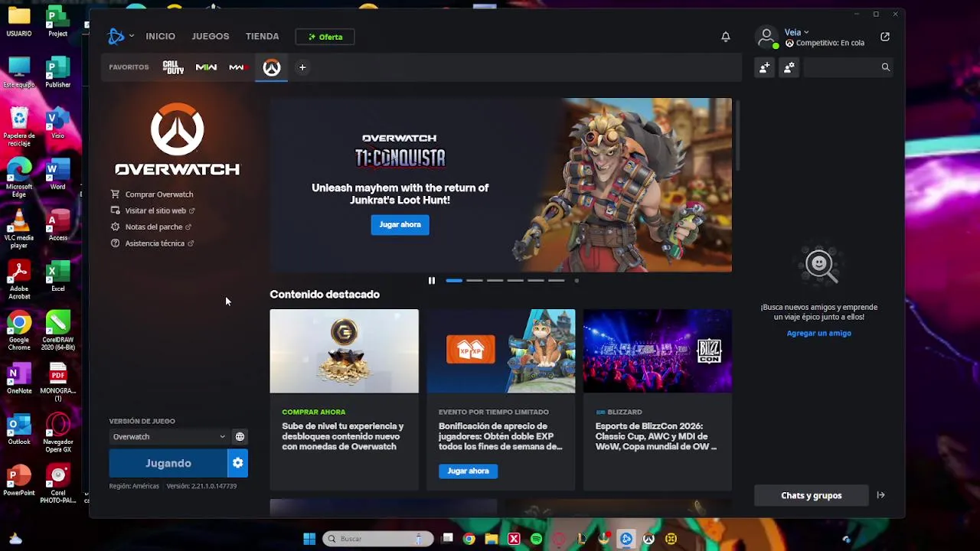
Task: Click the Jugando button
Action: pyautogui.click(x=168, y=463)
